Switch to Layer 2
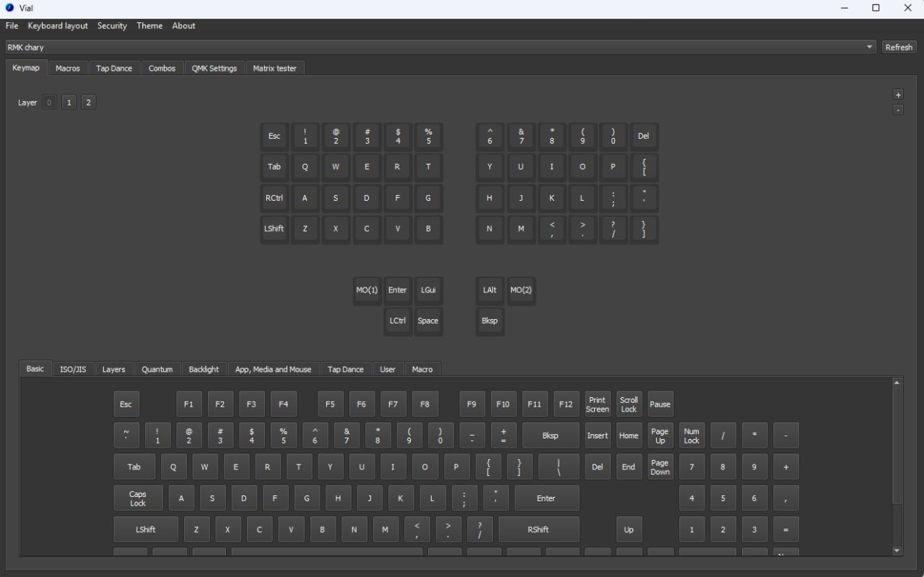 pos(88,103)
